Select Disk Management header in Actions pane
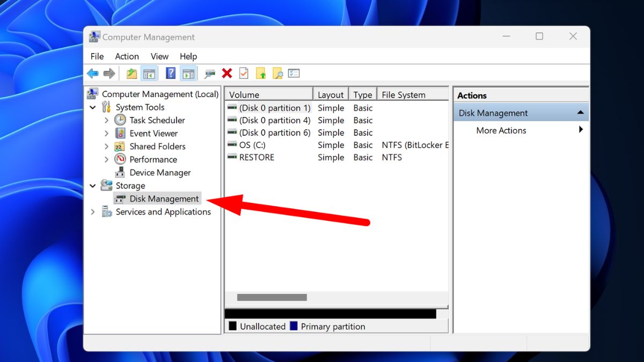 tap(521, 113)
